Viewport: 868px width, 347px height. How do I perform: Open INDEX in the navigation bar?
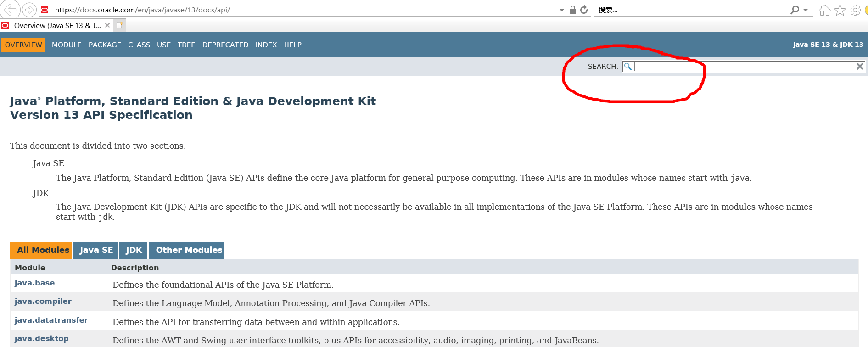tap(266, 45)
